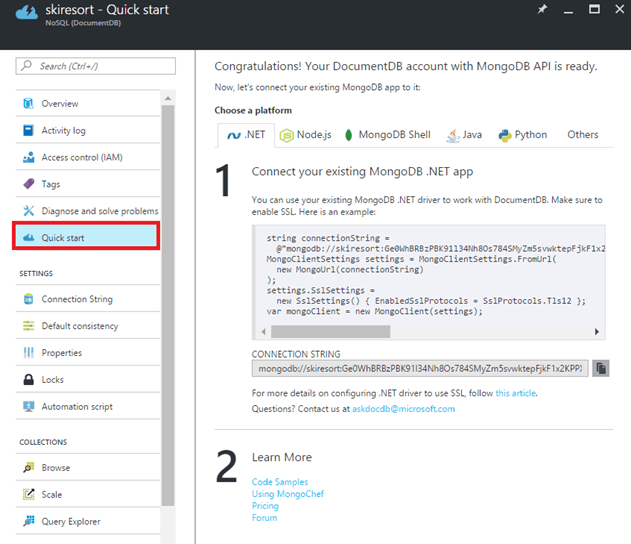Select the Quick start menu item
Viewport: 631px width, 544px height.
click(86, 237)
